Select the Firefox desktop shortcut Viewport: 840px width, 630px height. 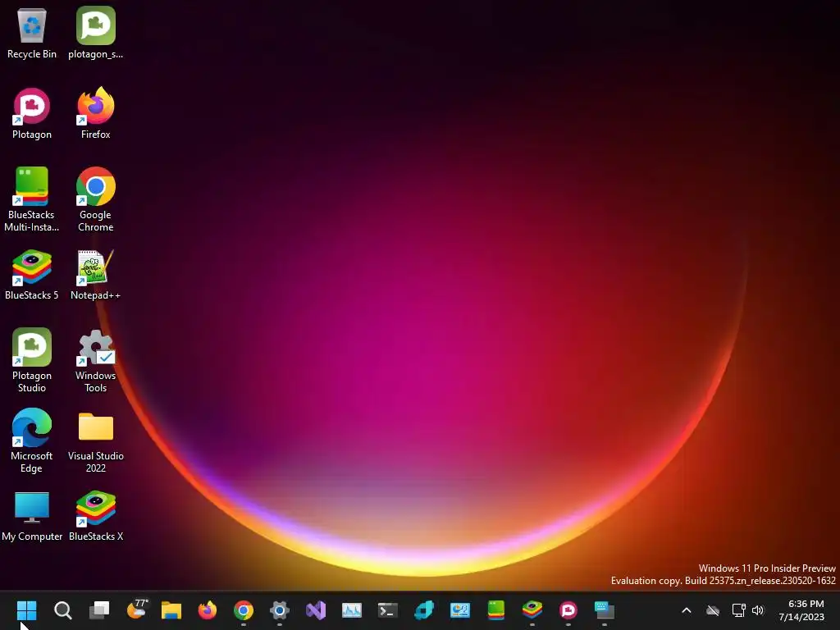(x=95, y=113)
